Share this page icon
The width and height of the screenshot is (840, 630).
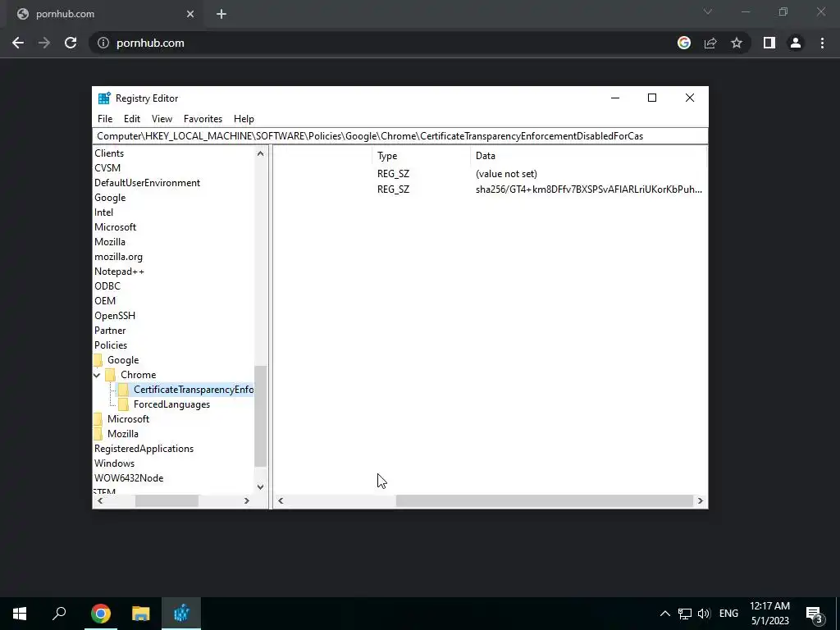(x=710, y=43)
